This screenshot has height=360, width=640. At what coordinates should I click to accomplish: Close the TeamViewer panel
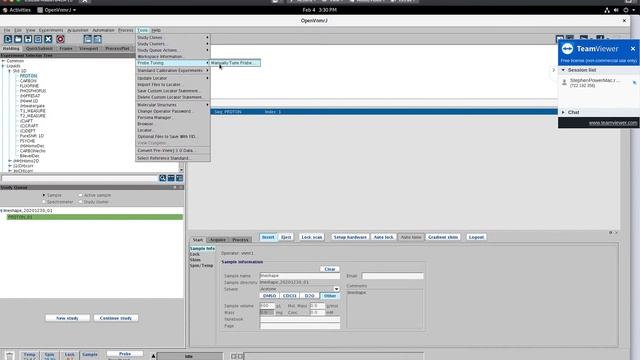click(633, 49)
